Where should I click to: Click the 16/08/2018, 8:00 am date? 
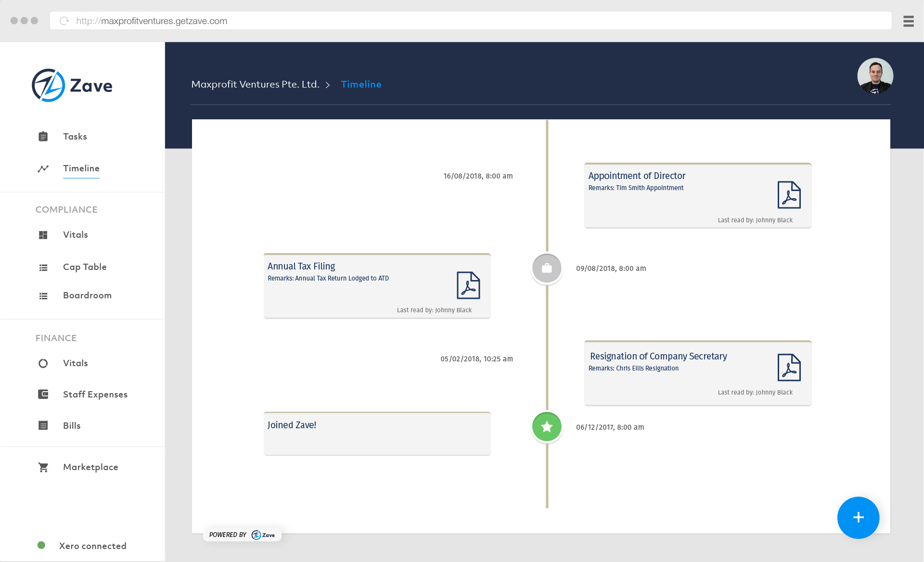[478, 176]
